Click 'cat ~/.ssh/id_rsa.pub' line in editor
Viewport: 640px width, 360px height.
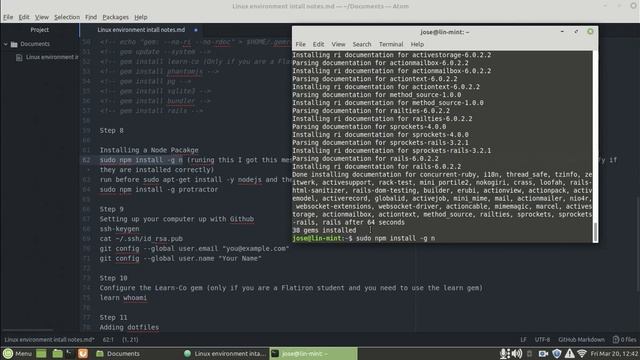click(141, 239)
